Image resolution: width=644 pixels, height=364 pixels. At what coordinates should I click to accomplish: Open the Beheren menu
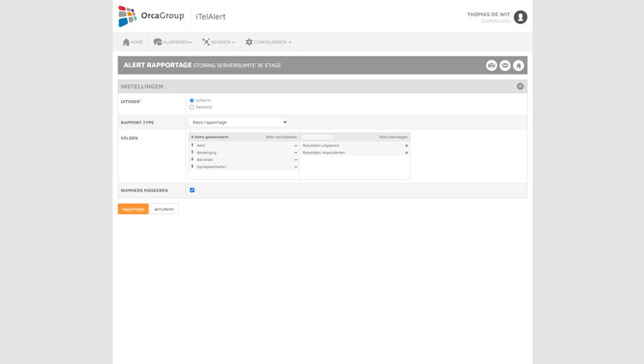(219, 42)
